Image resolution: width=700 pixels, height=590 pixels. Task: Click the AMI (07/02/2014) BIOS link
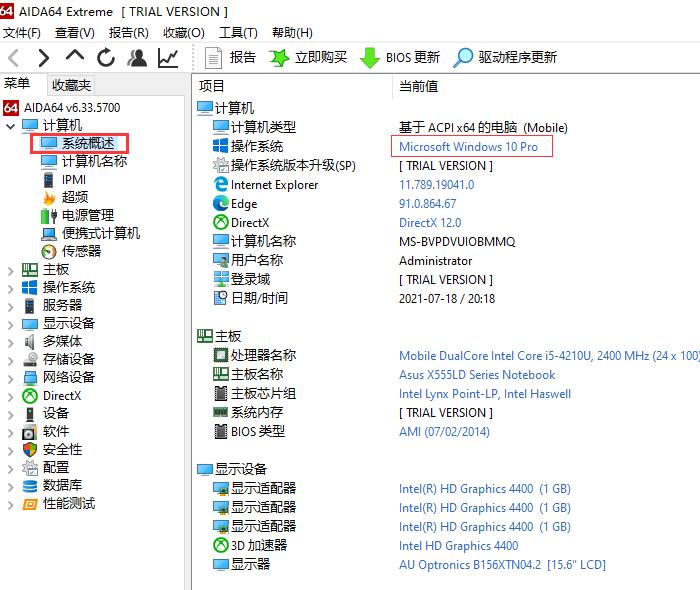coord(444,432)
